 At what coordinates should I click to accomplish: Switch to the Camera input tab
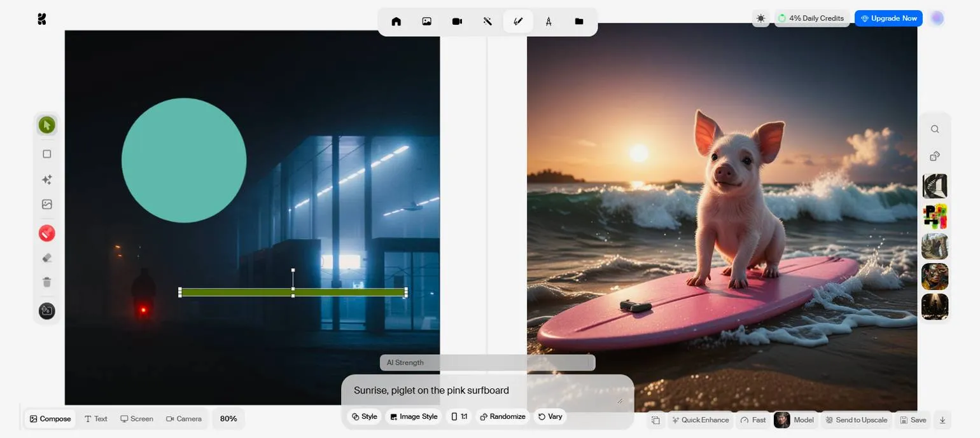(184, 418)
